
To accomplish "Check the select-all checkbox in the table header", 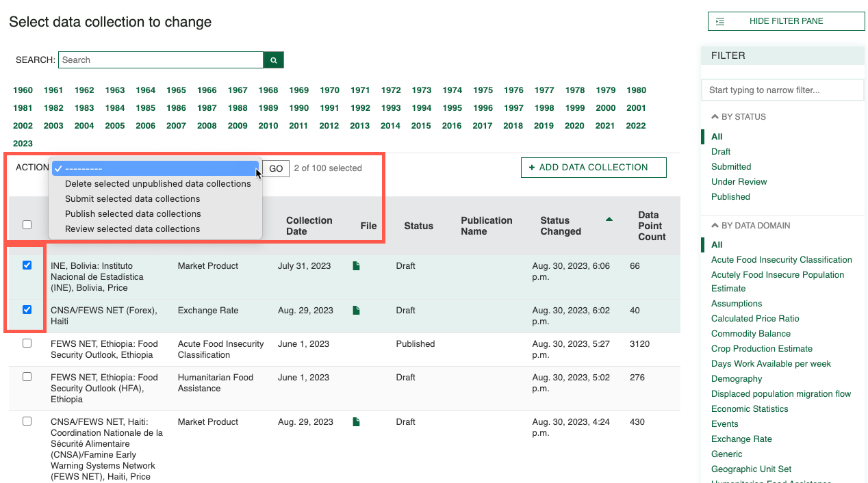I will point(26,224).
